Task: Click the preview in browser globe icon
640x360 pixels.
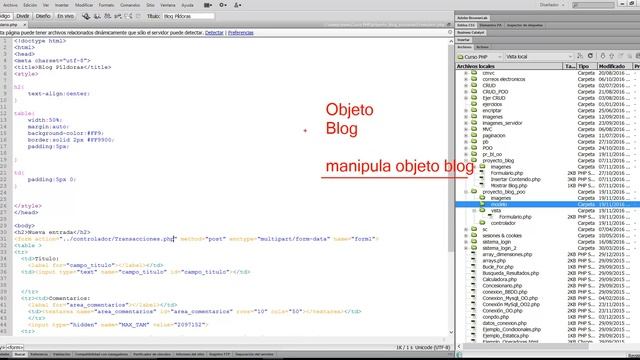Action: coord(86,16)
